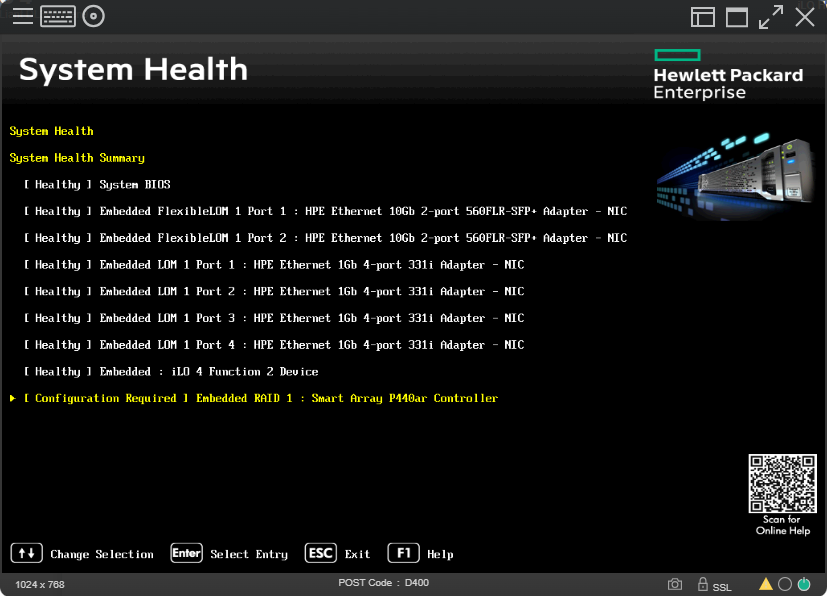Image resolution: width=827 pixels, height=596 pixels.
Task: Click the Change Selection label
Action: click(102, 554)
